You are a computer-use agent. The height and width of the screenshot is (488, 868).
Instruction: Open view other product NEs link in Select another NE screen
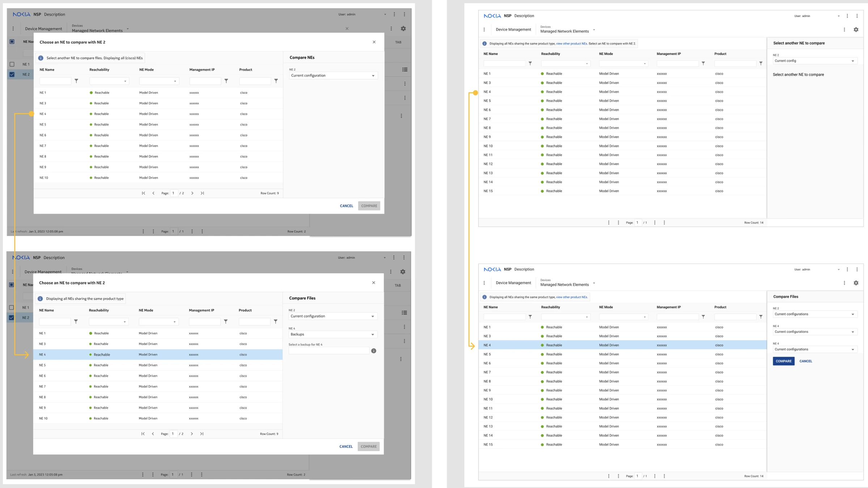(x=571, y=44)
